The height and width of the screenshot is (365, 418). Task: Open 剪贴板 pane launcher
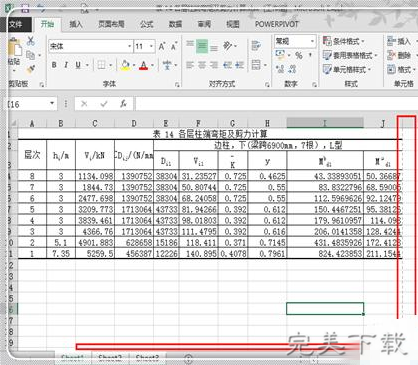42,85
